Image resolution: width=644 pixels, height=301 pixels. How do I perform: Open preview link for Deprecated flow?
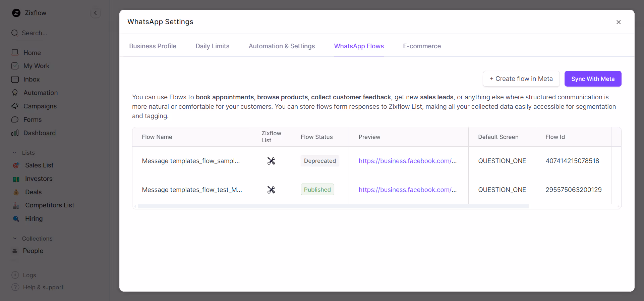408,161
